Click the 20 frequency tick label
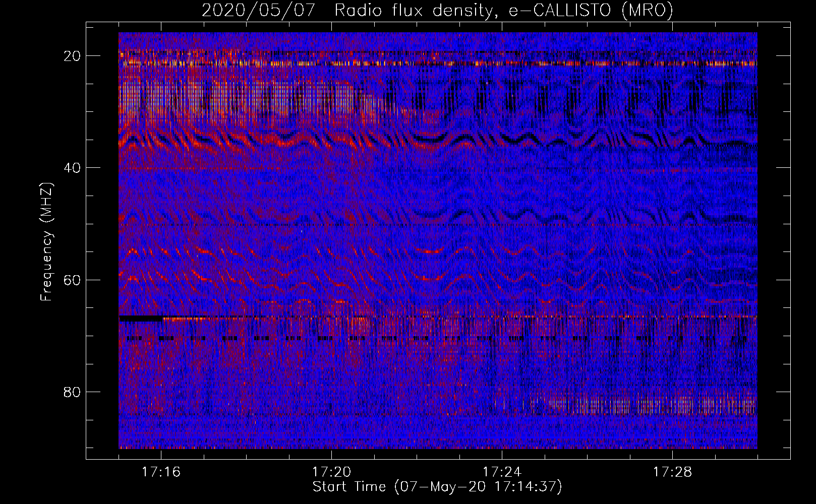 point(72,56)
